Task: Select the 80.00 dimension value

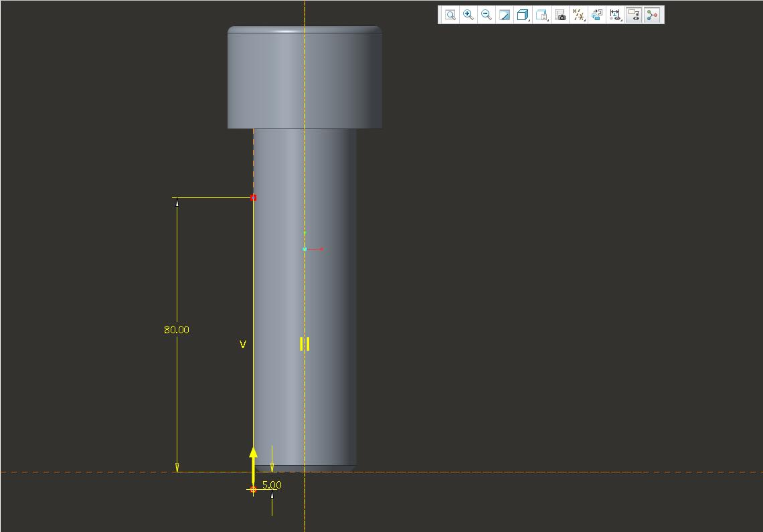Action: (x=177, y=329)
